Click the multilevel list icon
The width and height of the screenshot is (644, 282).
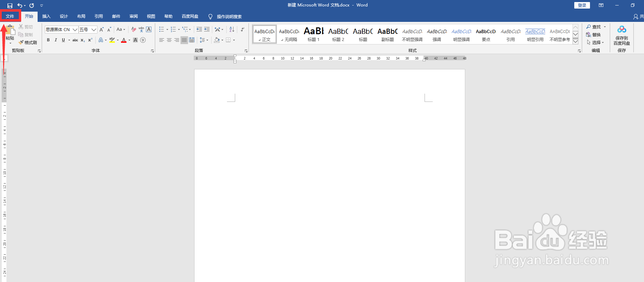click(185, 29)
